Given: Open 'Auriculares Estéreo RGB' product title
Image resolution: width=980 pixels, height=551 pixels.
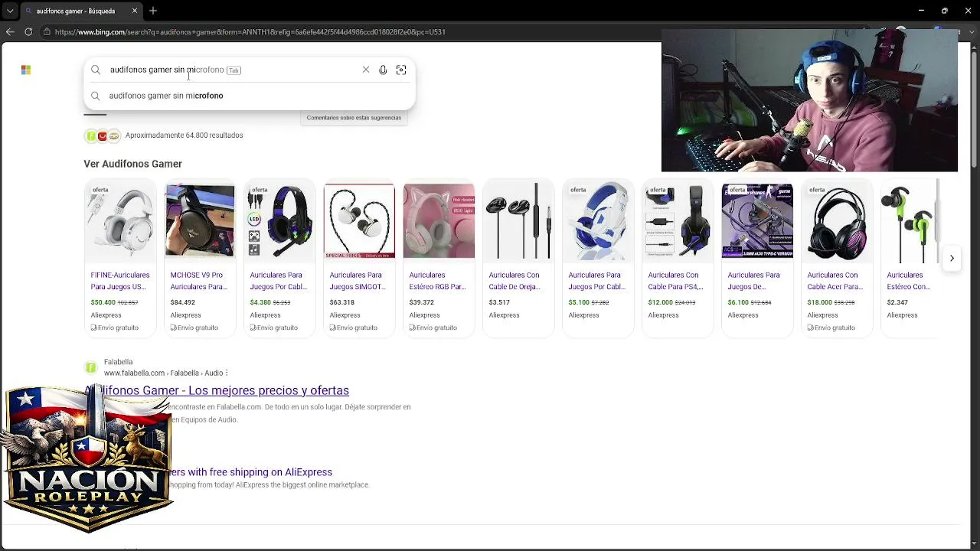Looking at the screenshot, I should pyautogui.click(x=437, y=281).
